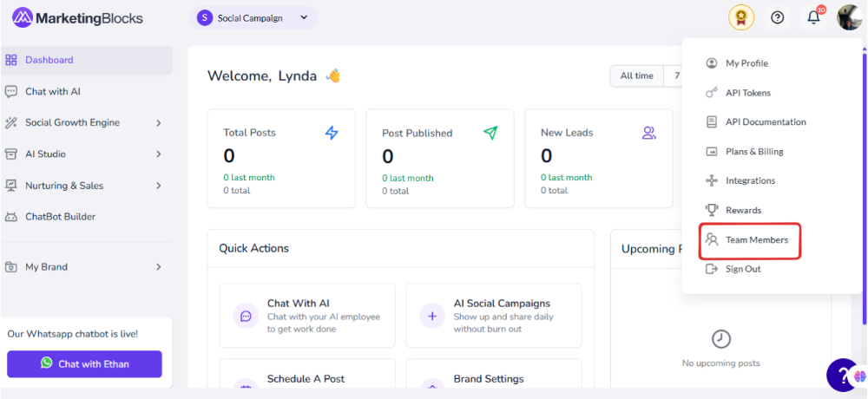
Task: Click the New Leads people icon
Action: click(648, 133)
